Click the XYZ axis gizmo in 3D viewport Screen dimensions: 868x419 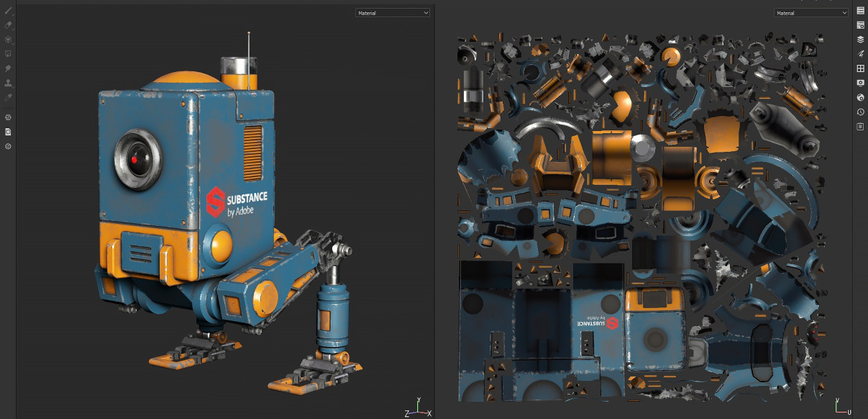click(418, 407)
